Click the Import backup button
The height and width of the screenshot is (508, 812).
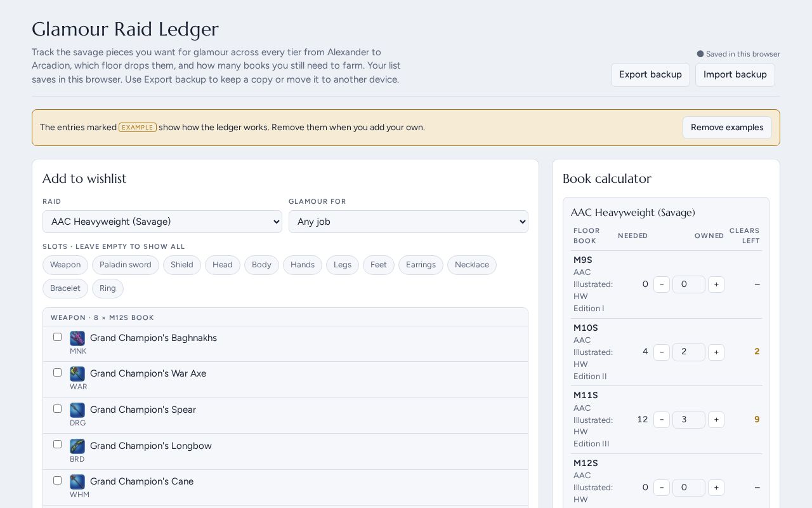[735, 75]
